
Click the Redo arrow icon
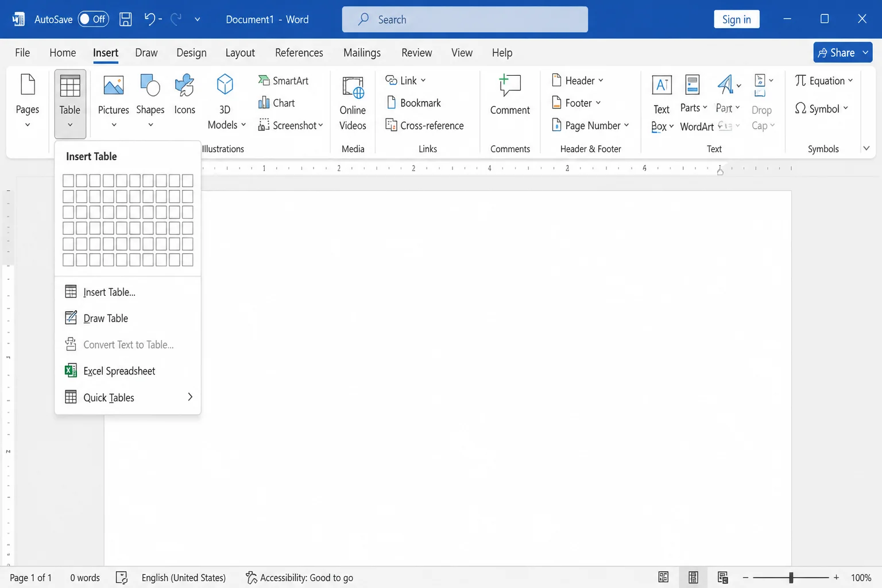[176, 19]
